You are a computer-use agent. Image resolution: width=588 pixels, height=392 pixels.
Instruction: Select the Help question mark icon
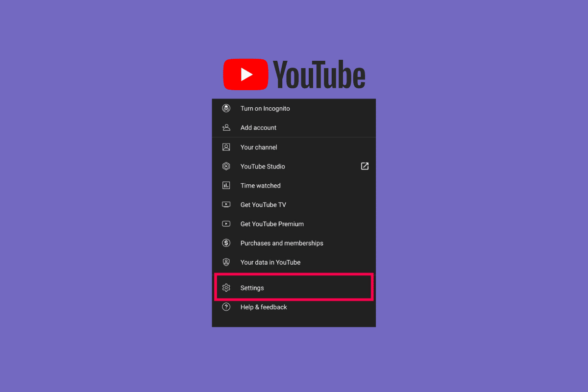coord(226,307)
